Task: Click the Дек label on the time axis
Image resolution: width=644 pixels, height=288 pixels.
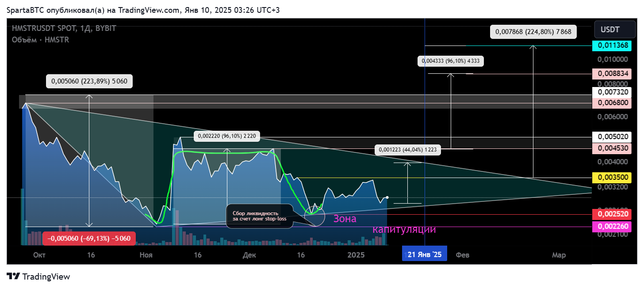Action: coord(249,255)
